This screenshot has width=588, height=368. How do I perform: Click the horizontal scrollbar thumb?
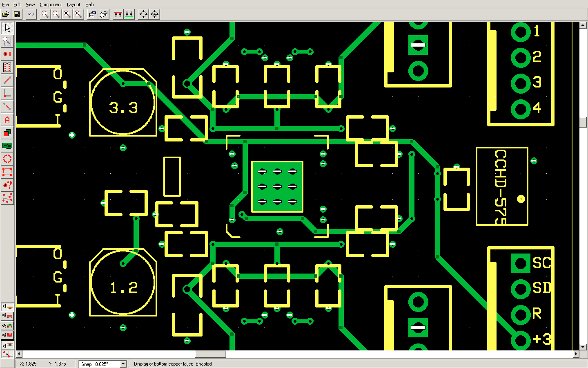[x=210, y=354]
